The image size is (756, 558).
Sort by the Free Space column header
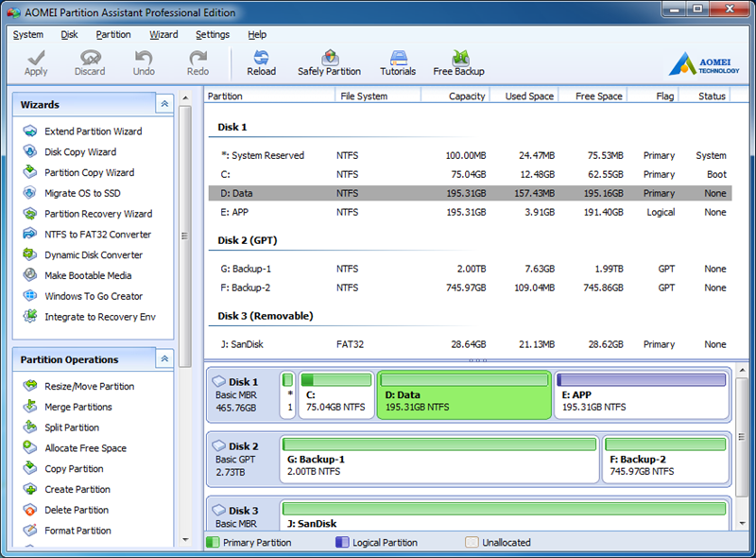[598, 96]
